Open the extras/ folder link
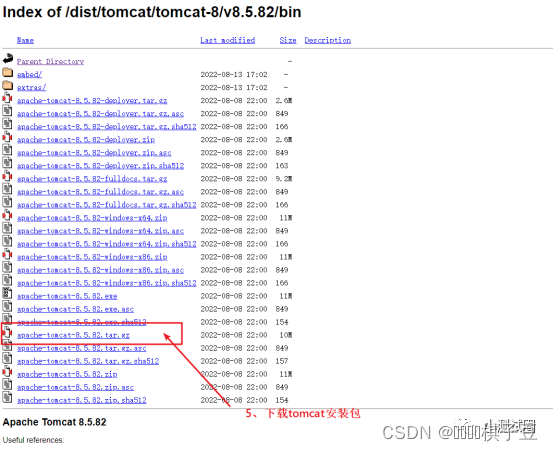 (x=32, y=87)
